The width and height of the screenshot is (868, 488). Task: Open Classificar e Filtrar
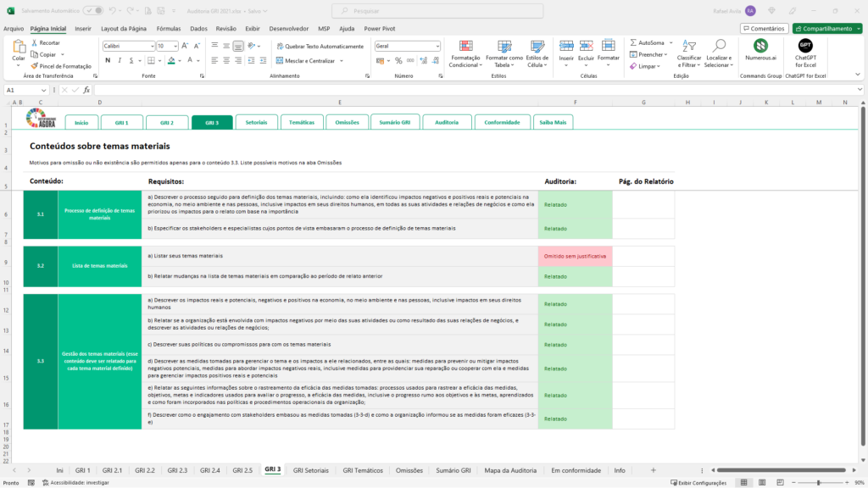pos(688,54)
